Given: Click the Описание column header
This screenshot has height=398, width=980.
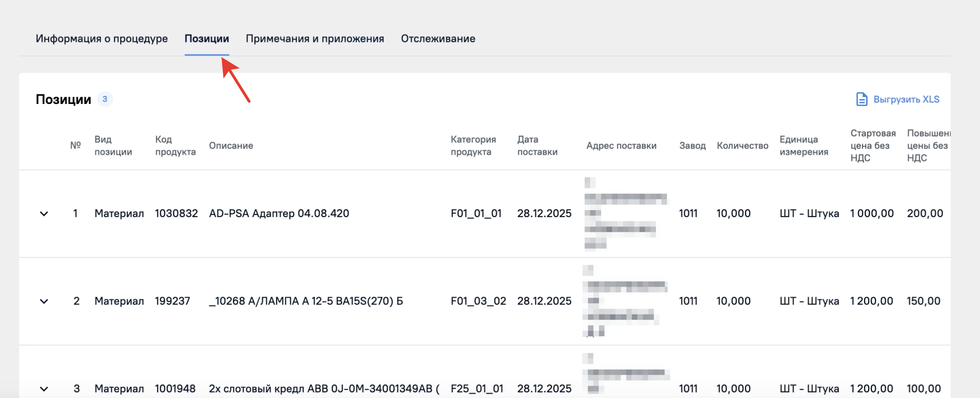Looking at the screenshot, I should 230,145.
